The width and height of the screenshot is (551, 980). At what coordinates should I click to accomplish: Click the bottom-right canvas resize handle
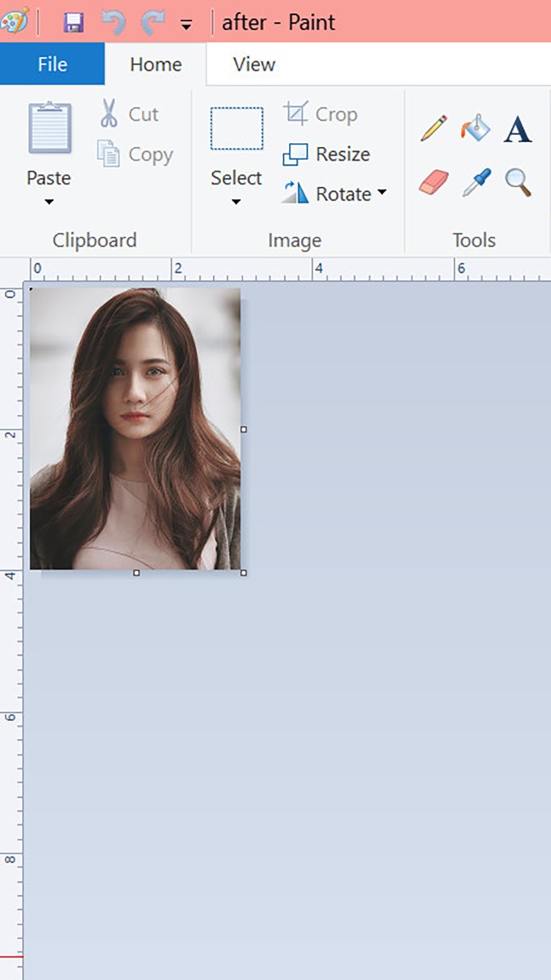click(x=243, y=572)
